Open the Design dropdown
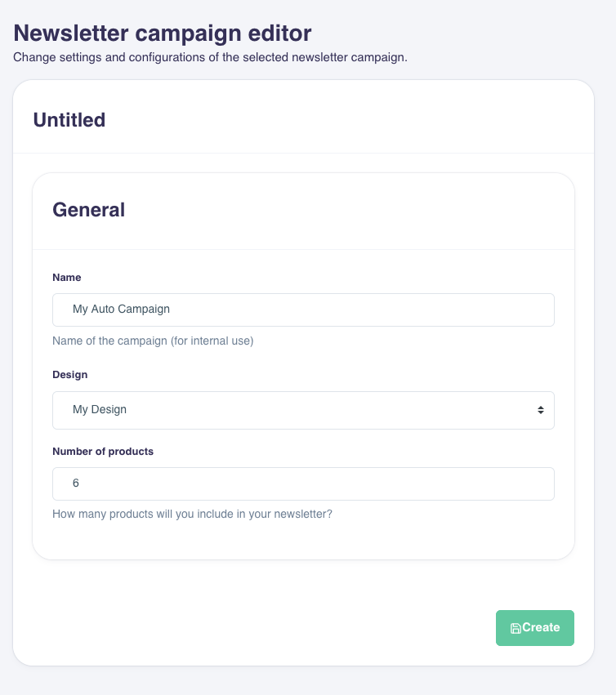This screenshot has width=616, height=695. pos(303,410)
